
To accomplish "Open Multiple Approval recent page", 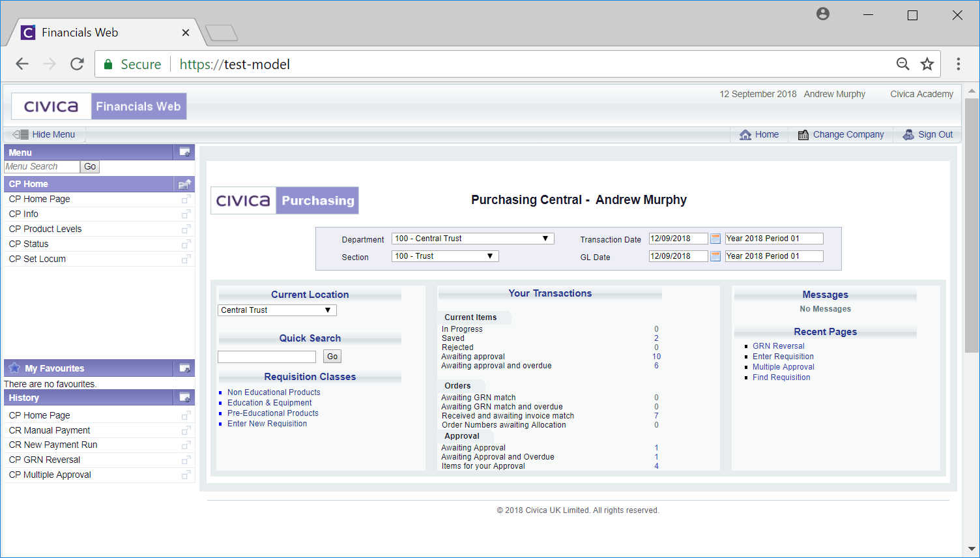I will (783, 367).
